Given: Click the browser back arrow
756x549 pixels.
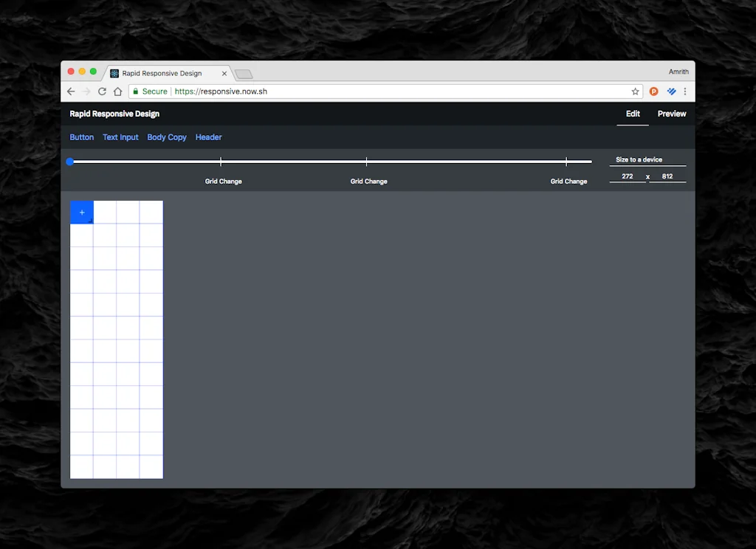Looking at the screenshot, I should 71,91.
